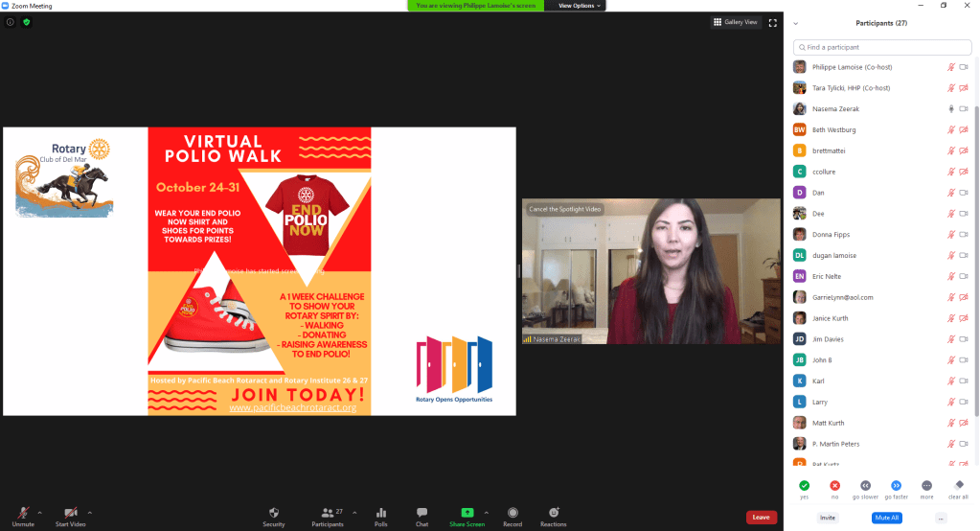The image size is (980, 531).
Task: Enter full screen mode icon
Action: pyautogui.click(x=772, y=22)
